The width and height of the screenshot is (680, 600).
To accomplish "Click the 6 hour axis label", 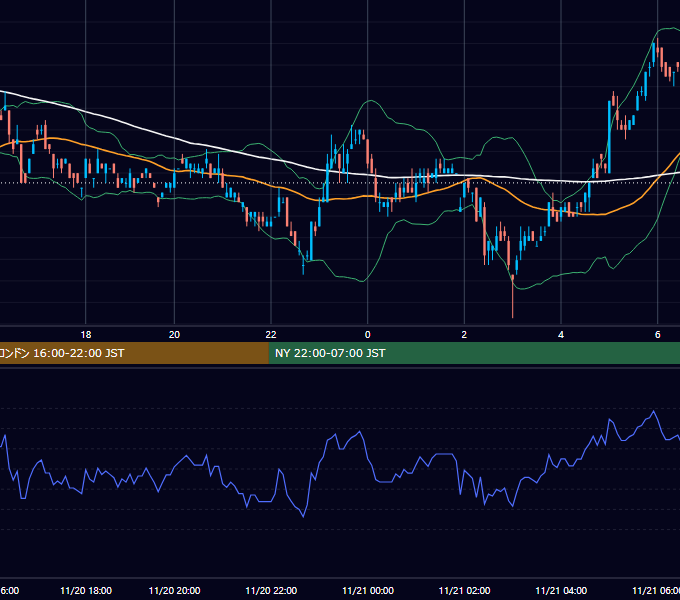I will click(x=658, y=335).
